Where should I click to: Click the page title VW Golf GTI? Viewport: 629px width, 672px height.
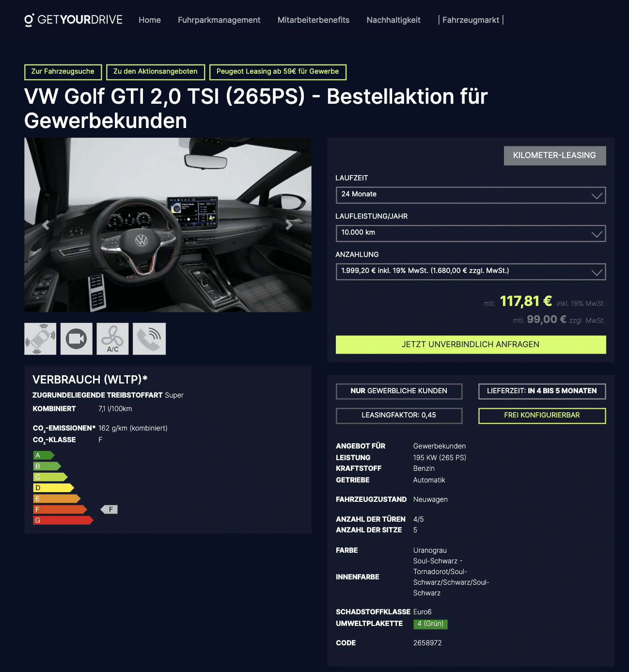[x=256, y=109]
